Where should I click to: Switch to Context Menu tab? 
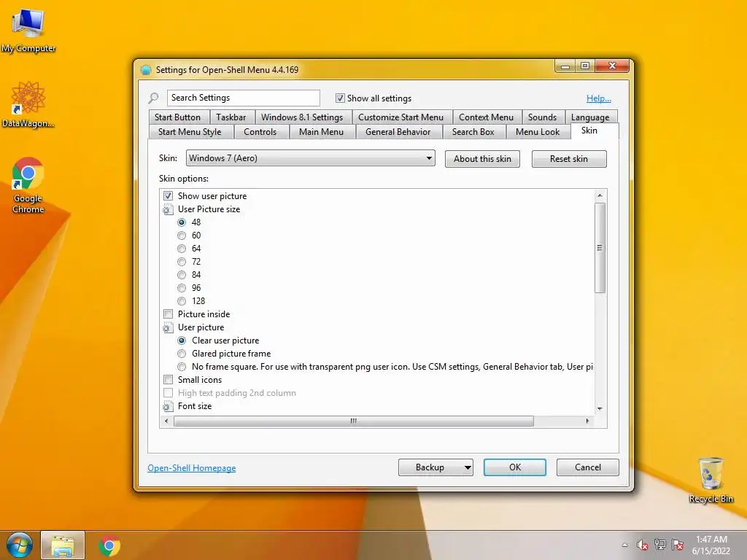click(486, 117)
